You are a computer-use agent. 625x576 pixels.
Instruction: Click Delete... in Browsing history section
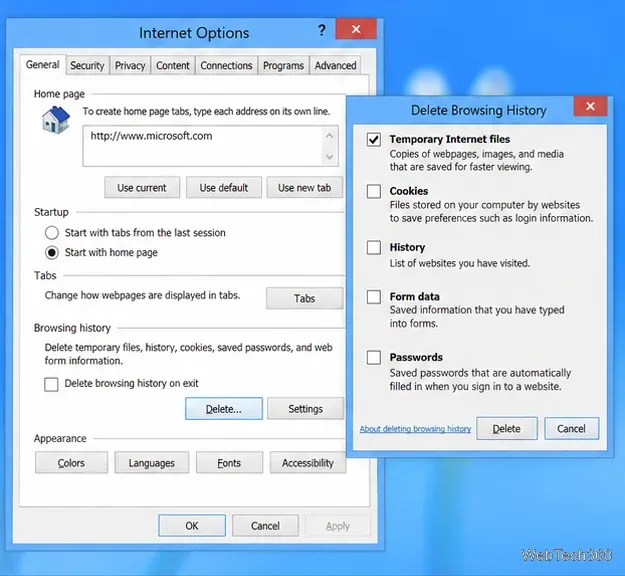point(224,409)
